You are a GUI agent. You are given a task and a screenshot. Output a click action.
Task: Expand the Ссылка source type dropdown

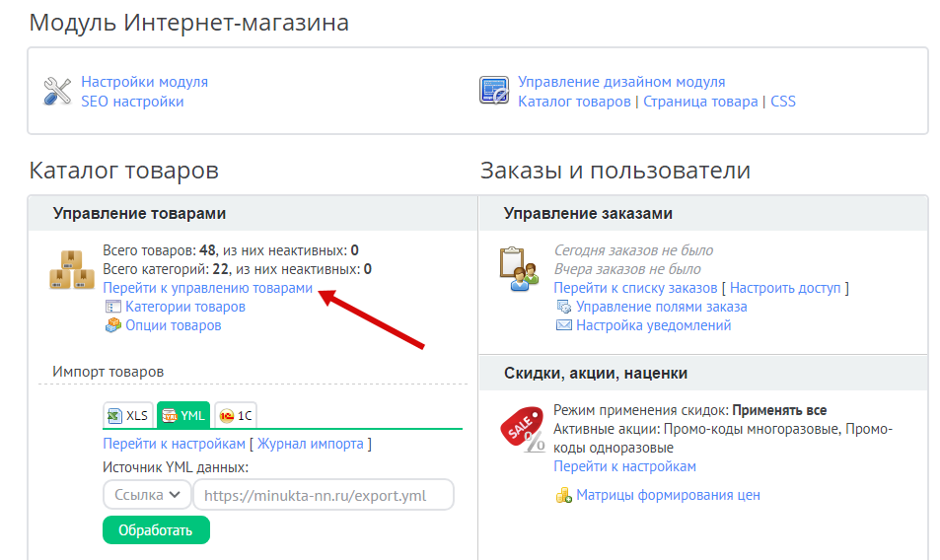[x=146, y=495]
